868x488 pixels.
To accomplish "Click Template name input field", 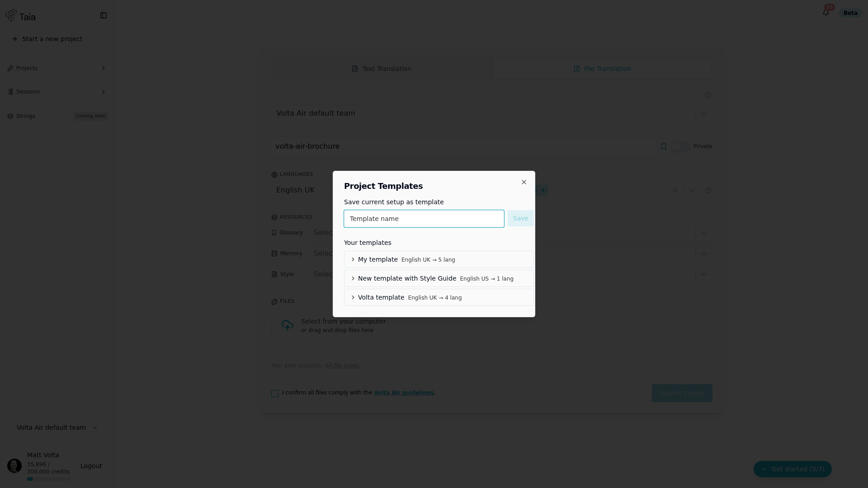I will (x=424, y=219).
